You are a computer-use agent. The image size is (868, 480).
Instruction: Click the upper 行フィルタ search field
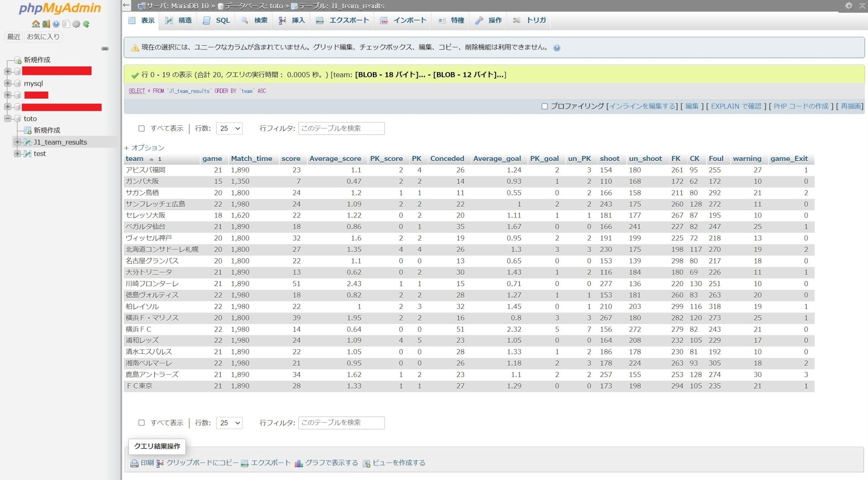point(341,128)
